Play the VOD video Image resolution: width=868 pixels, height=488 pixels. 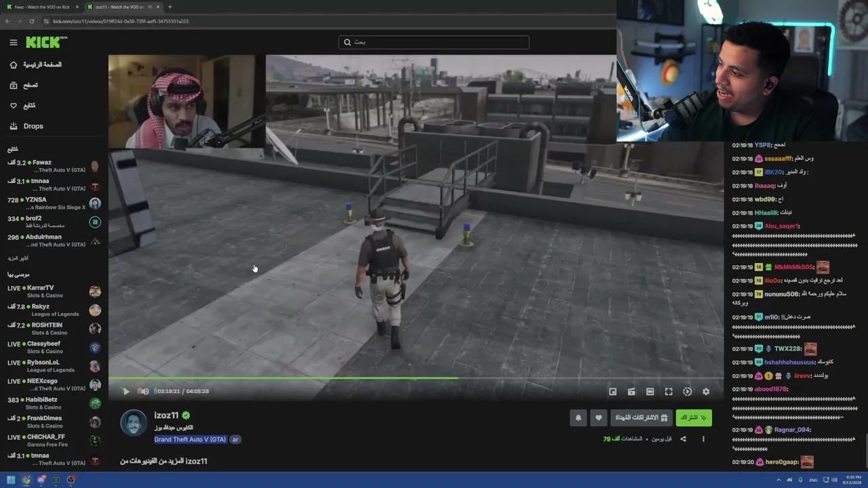(125, 391)
